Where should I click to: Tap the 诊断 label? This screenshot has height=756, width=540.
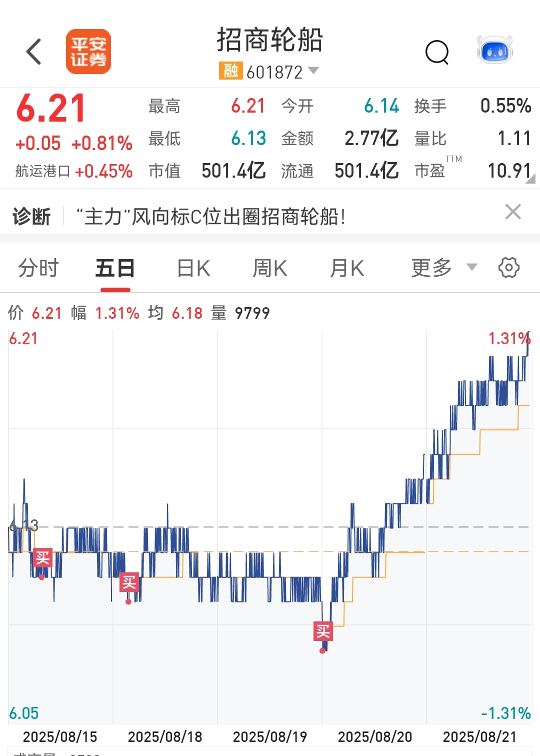[31, 217]
